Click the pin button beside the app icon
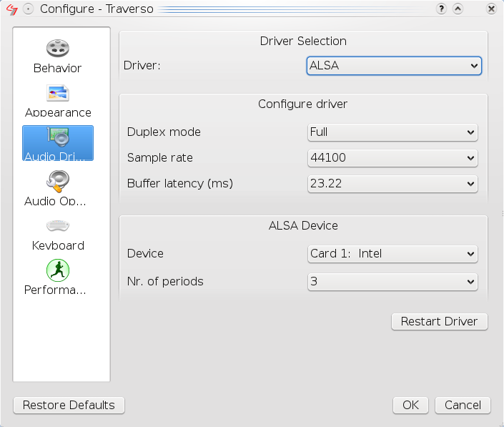The image size is (504, 427). [28, 9]
